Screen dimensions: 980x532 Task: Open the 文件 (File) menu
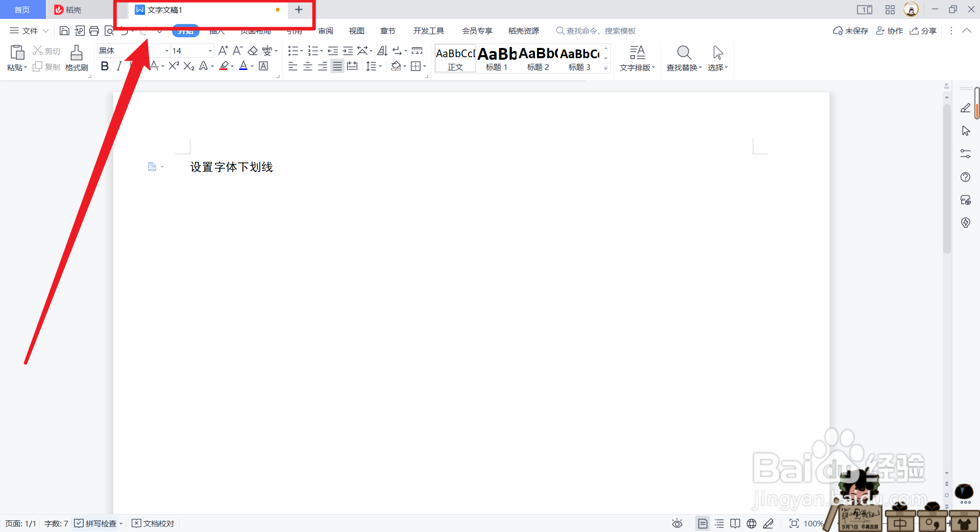tap(29, 31)
